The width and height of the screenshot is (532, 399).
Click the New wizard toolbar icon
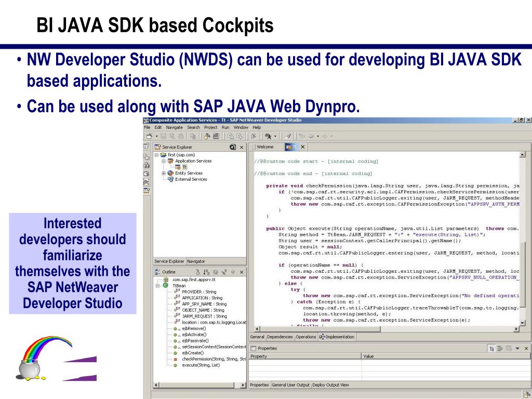pyautogui.click(x=149, y=136)
